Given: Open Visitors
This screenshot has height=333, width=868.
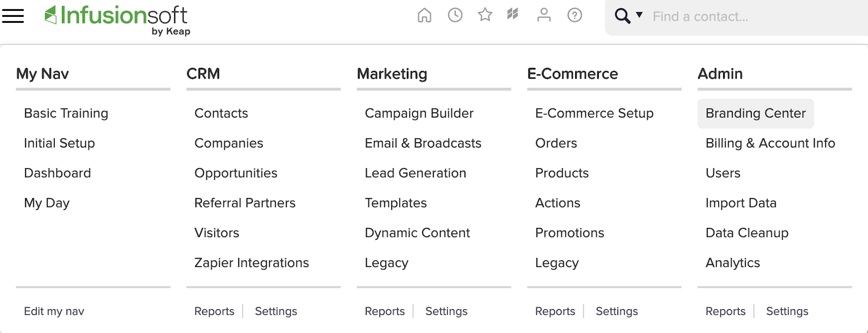Looking at the screenshot, I should 217,233.
